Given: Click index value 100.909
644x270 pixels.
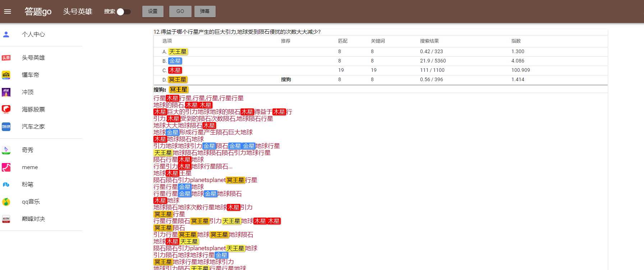Looking at the screenshot, I should click(x=521, y=70).
